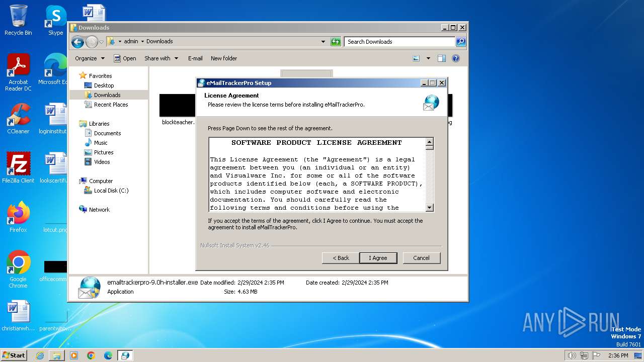Open the lookscertifi Word document icon
This screenshot has height=362, width=644.
click(53, 167)
